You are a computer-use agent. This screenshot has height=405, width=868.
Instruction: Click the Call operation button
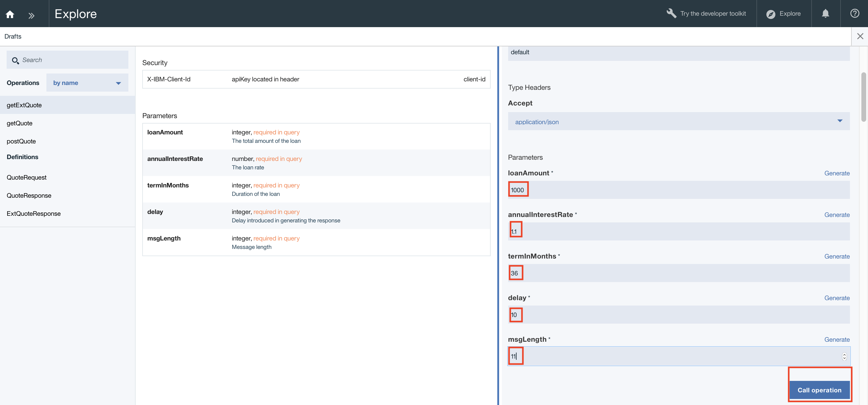819,390
